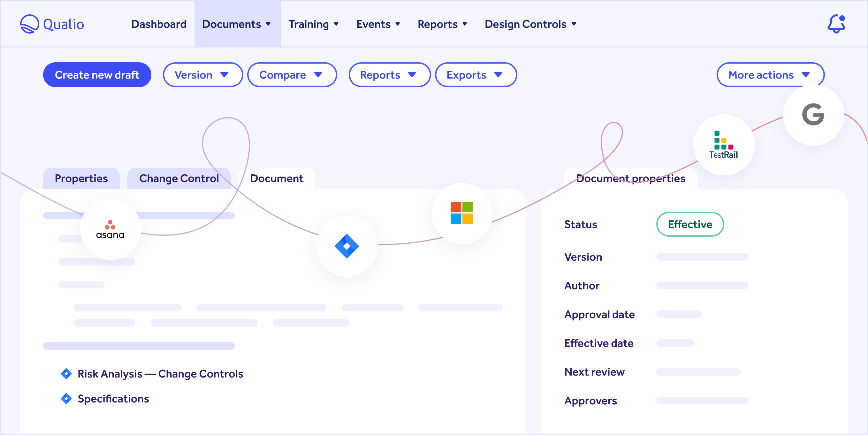Open Risk Analysis — Change Controls link
Viewport: 868px width, 435px height.
click(x=160, y=374)
